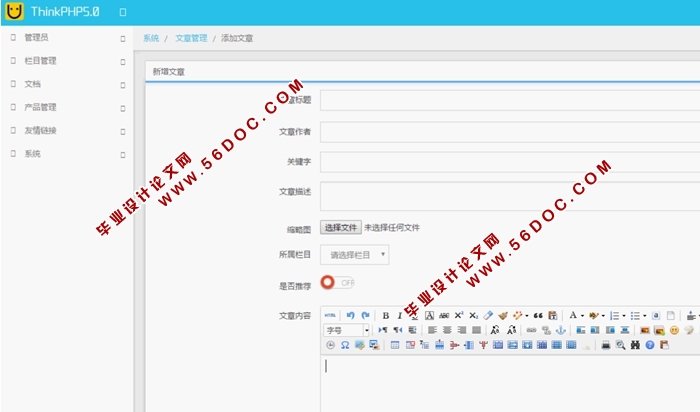Viewport: 700px width, 412px height.
Task: Insert a blockquote with quote icon
Action: coord(538,316)
